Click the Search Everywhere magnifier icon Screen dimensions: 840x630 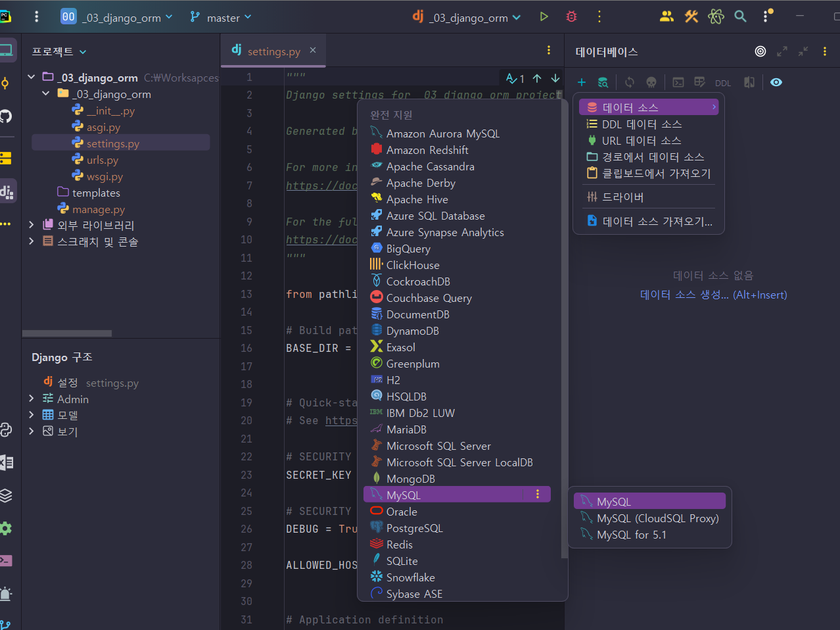740,17
